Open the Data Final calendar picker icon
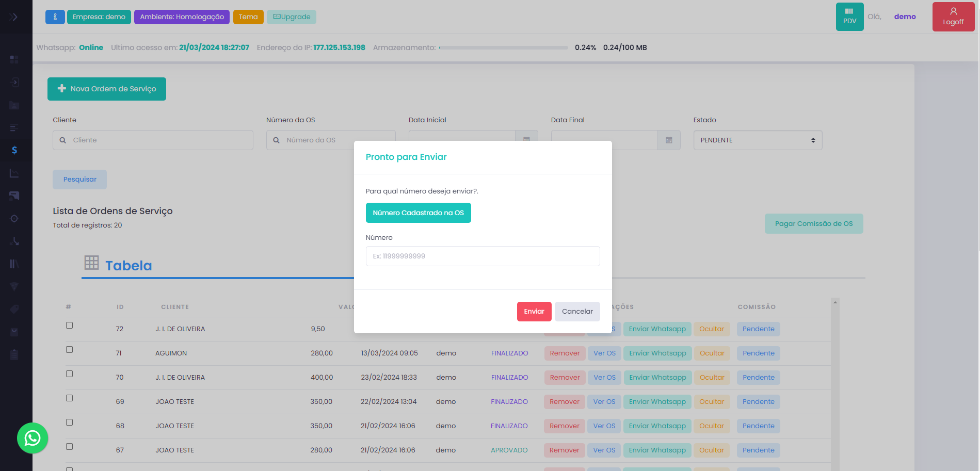The height and width of the screenshot is (471, 980). [669, 140]
